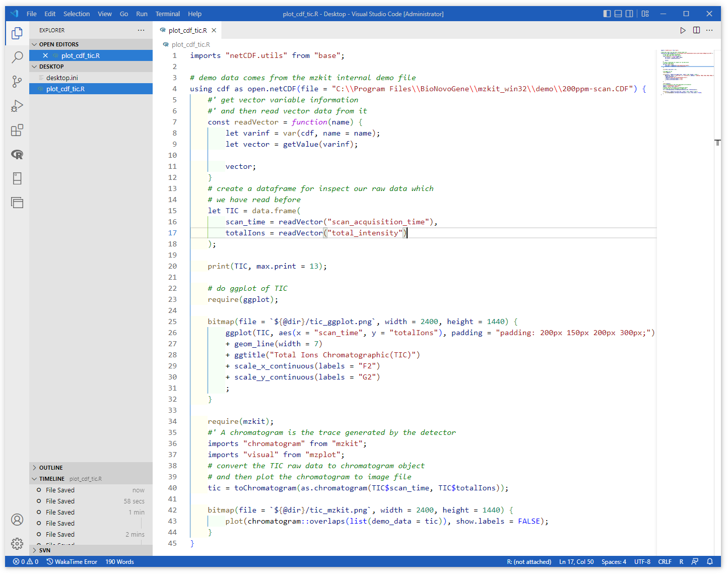The image size is (728, 574).
Task: Open the Run and Debug view
Action: click(17, 106)
